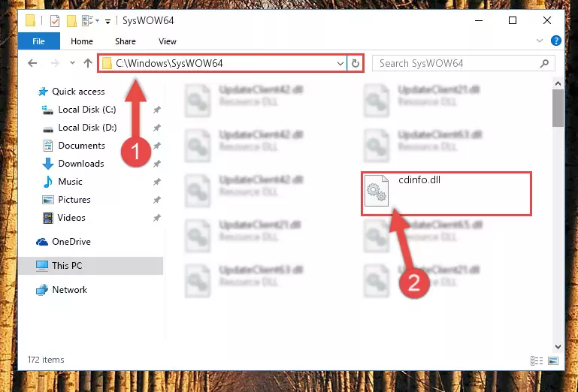Click the Properties icon in quick access toolbar
The height and width of the screenshot is (392, 578).
click(x=55, y=20)
